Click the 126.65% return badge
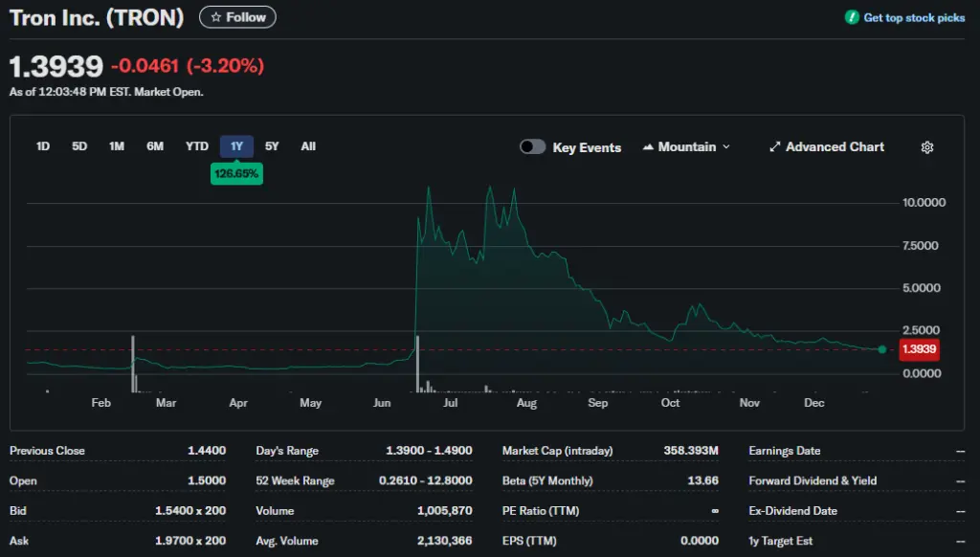 coord(236,174)
